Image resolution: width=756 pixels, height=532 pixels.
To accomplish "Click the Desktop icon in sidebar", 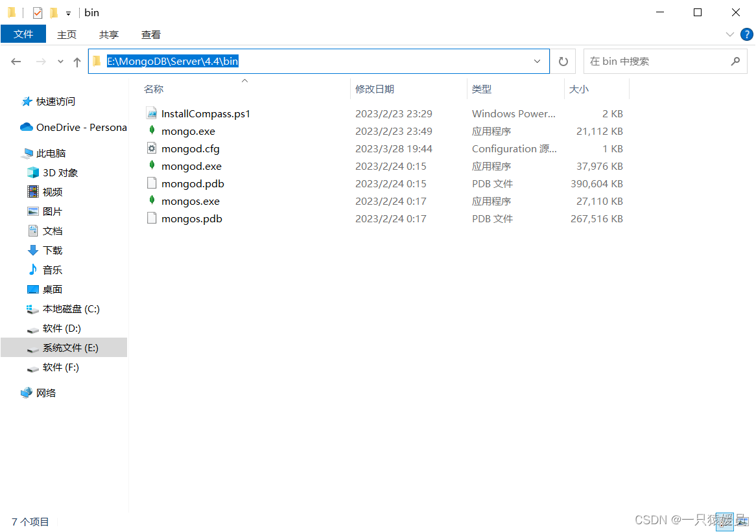I will 33,289.
